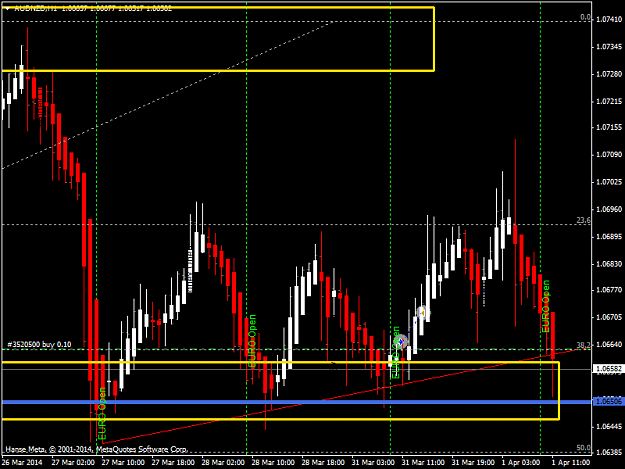Click time axis label 31 Mar 03:00
Image resolution: width=625 pixels, height=469 pixels.
(x=373, y=462)
